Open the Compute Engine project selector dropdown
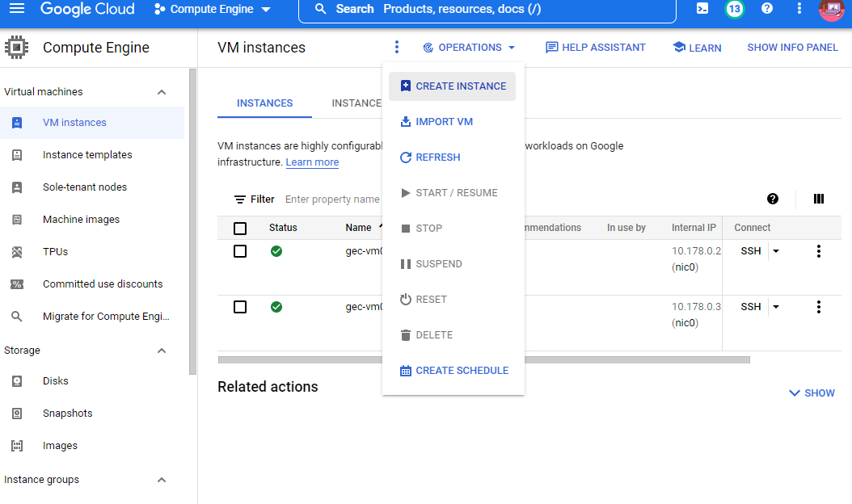Viewport: 852px width, 504px height. tap(213, 9)
